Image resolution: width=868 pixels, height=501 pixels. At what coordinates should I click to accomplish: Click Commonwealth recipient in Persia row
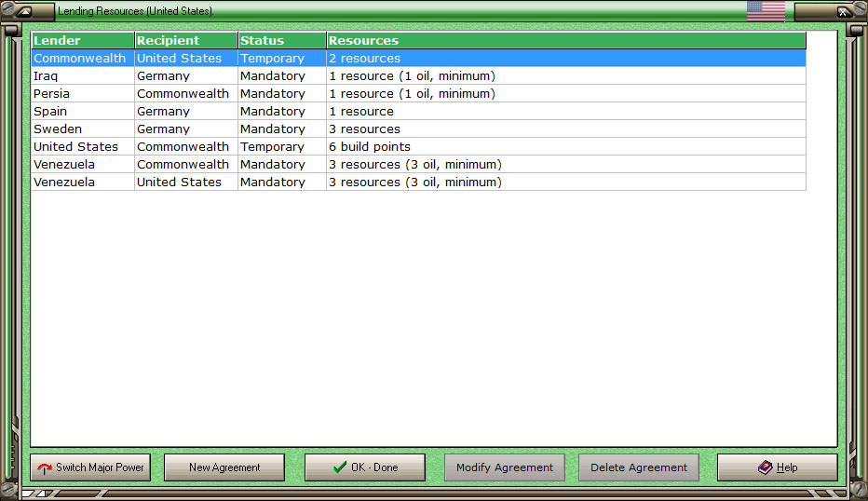click(186, 93)
